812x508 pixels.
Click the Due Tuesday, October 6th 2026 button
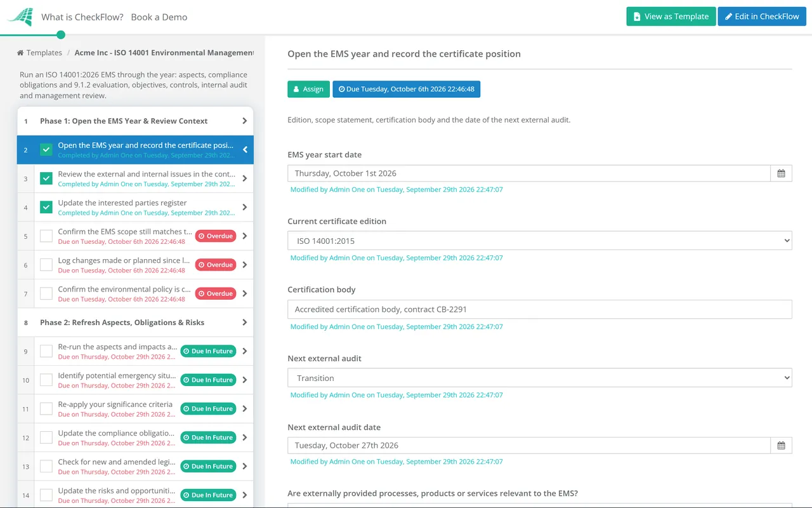[407, 89]
